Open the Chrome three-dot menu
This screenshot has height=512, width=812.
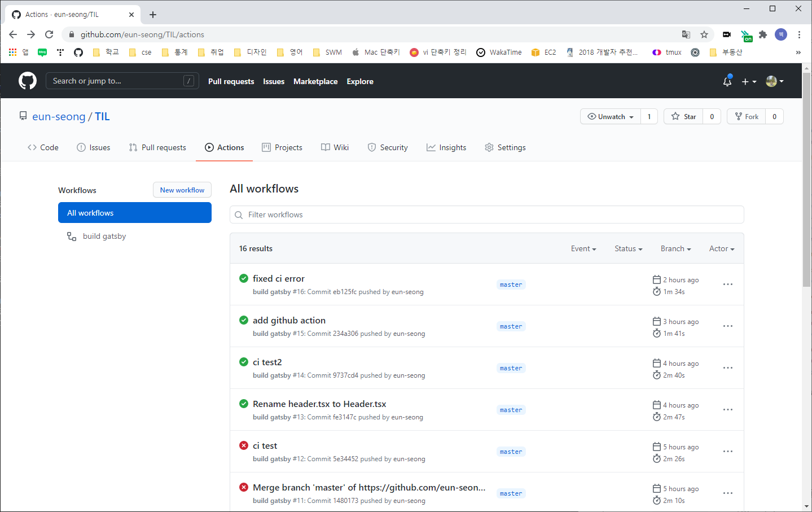tap(799, 34)
